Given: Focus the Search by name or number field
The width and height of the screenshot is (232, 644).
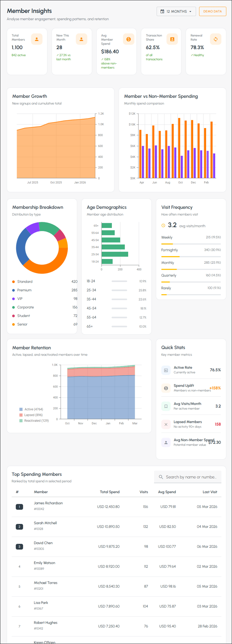Looking at the screenshot, I should coord(188,477).
